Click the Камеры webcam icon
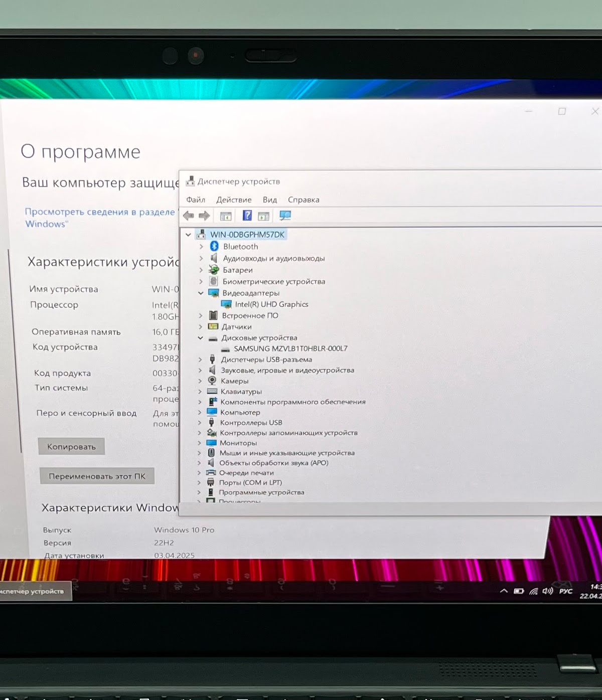The height and width of the screenshot is (700, 602). (212, 381)
